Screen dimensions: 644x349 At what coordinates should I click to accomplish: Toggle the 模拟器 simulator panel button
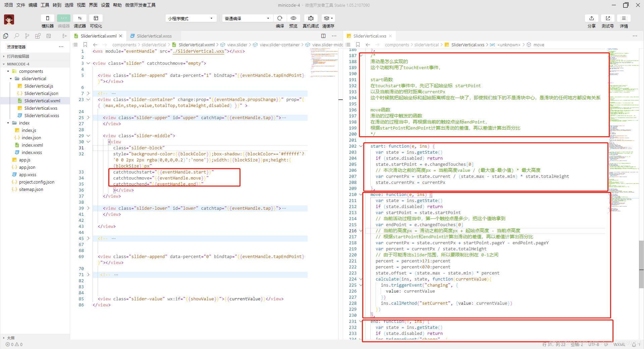(48, 18)
